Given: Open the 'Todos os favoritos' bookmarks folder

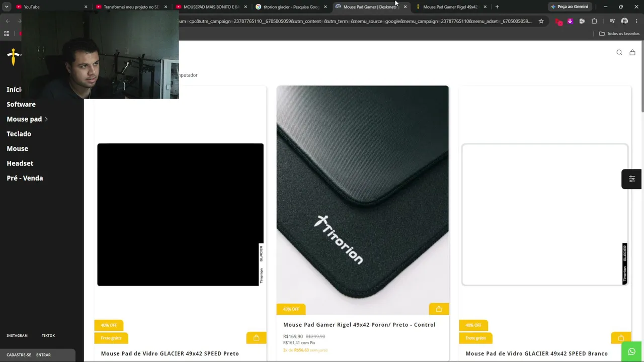Looking at the screenshot, I should [619, 34].
